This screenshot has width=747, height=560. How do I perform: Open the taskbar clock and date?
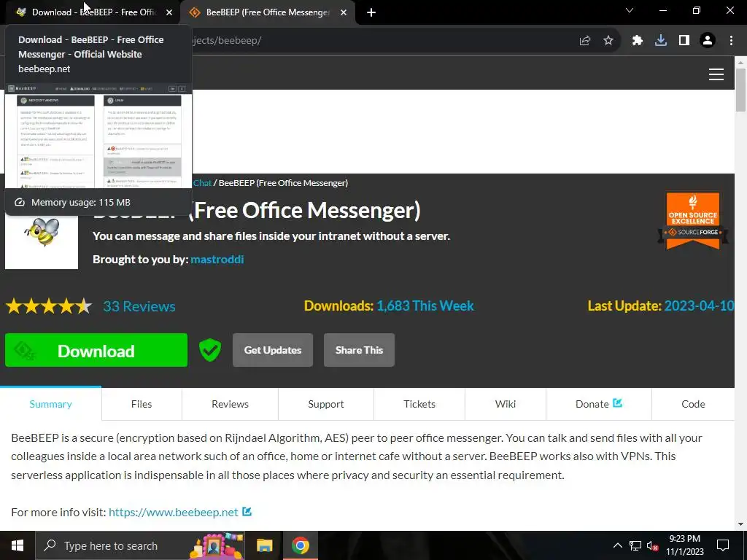(684, 545)
